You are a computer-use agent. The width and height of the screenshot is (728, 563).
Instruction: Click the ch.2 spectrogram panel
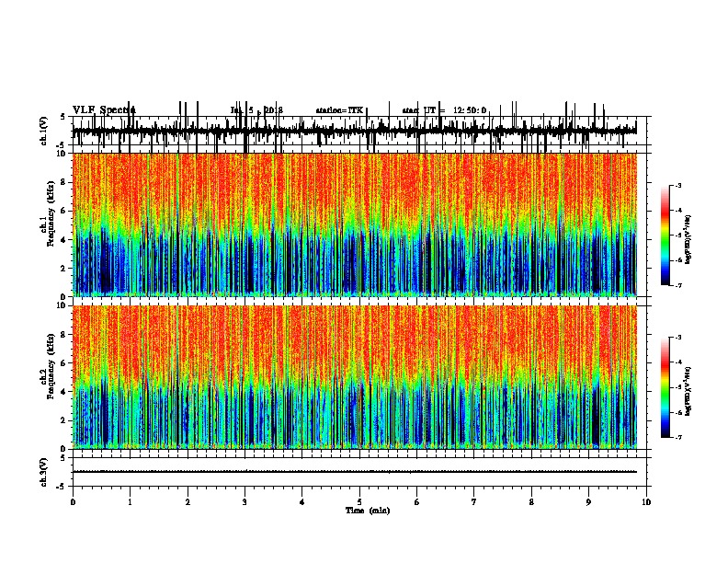(355, 377)
